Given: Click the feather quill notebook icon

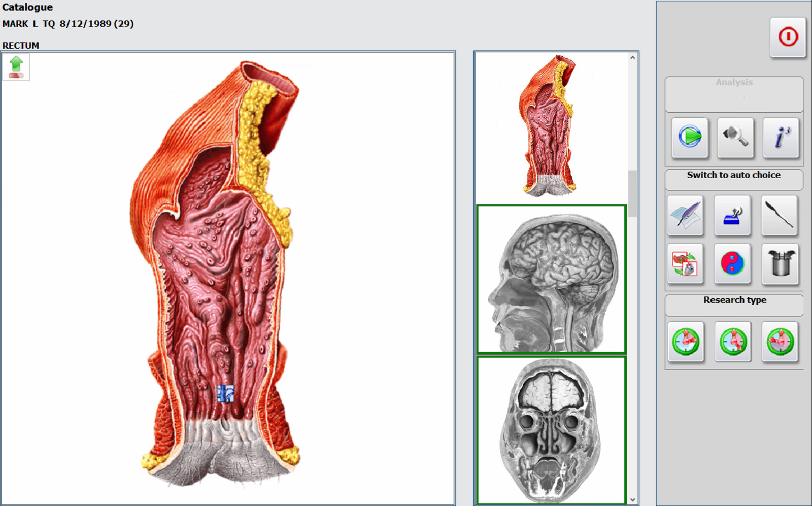Looking at the screenshot, I should pos(685,215).
